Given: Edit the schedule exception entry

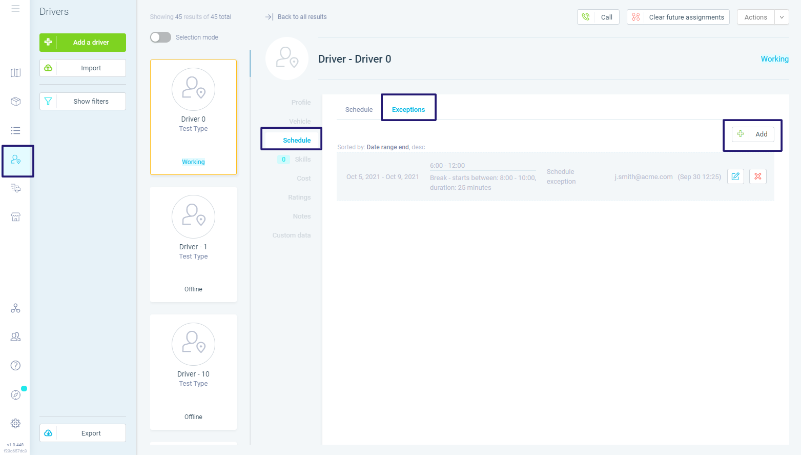Looking at the screenshot, I should [x=735, y=176].
